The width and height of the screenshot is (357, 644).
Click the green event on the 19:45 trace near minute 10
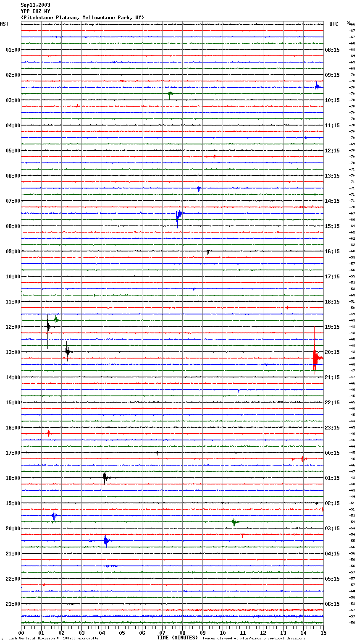[235, 522]
